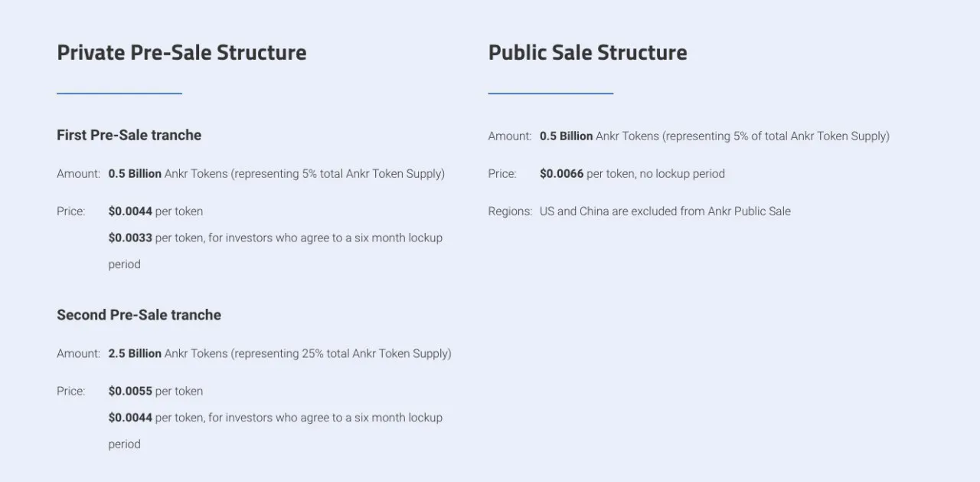Click the Public Sale Structure heading
The image size is (980, 482).
click(587, 53)
